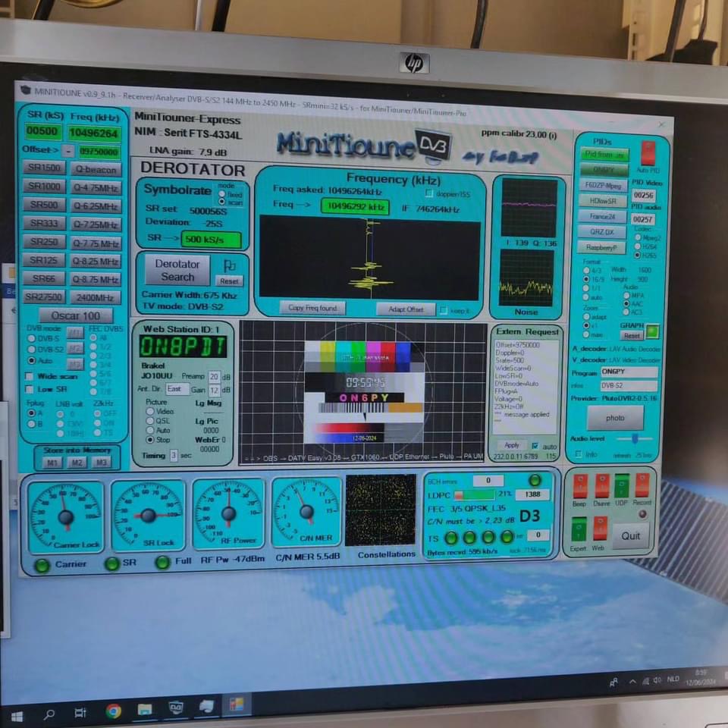Adjust the Audio level slider

pyautogui.click(x=635, y=438)
